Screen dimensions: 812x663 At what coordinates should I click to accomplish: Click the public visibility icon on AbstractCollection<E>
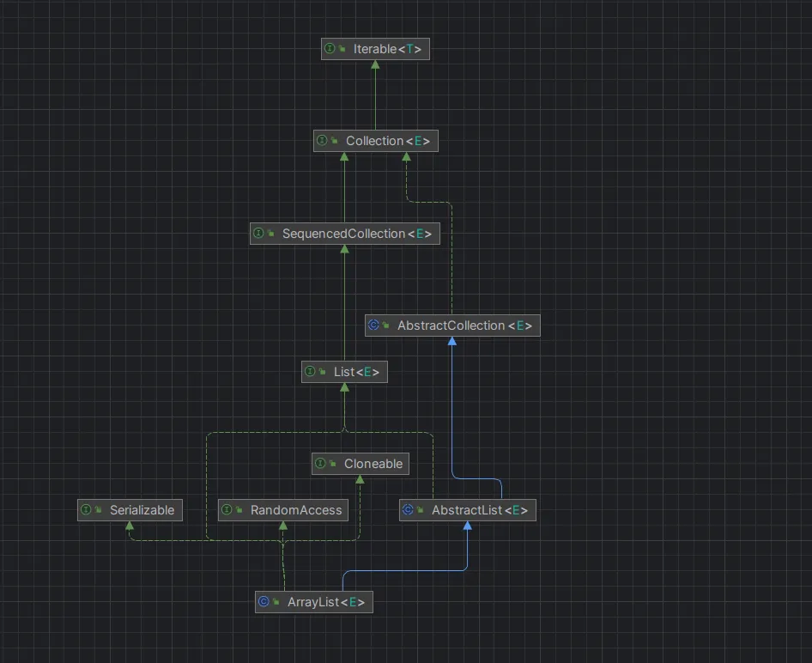click(386, 326)
